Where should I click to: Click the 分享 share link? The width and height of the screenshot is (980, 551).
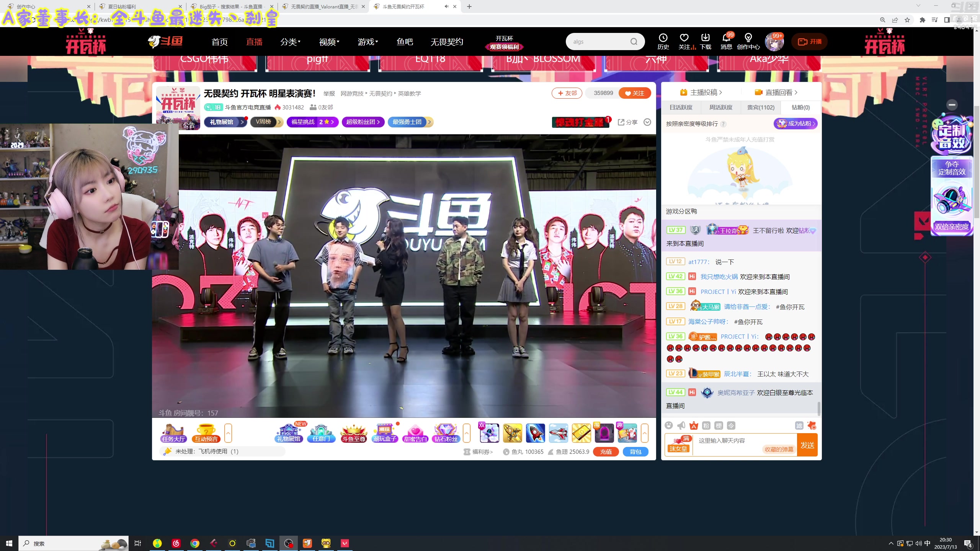627,122
